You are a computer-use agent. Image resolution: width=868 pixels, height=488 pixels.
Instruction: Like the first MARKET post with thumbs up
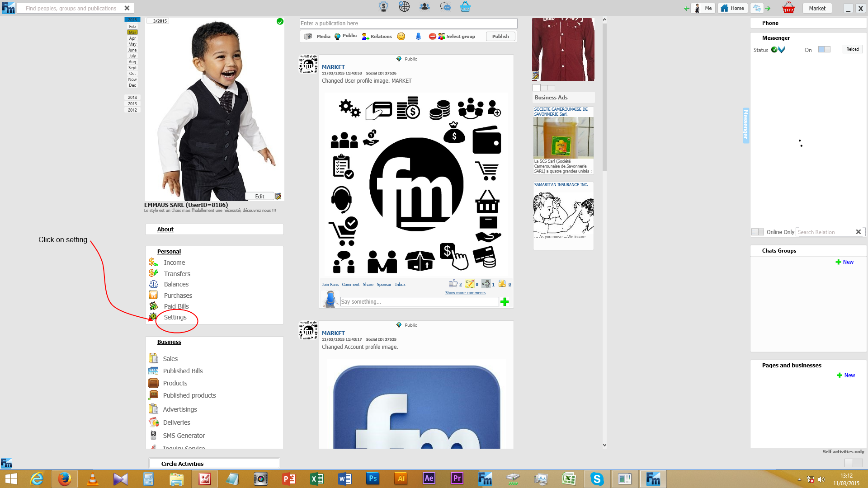click(x=453, y=283)
